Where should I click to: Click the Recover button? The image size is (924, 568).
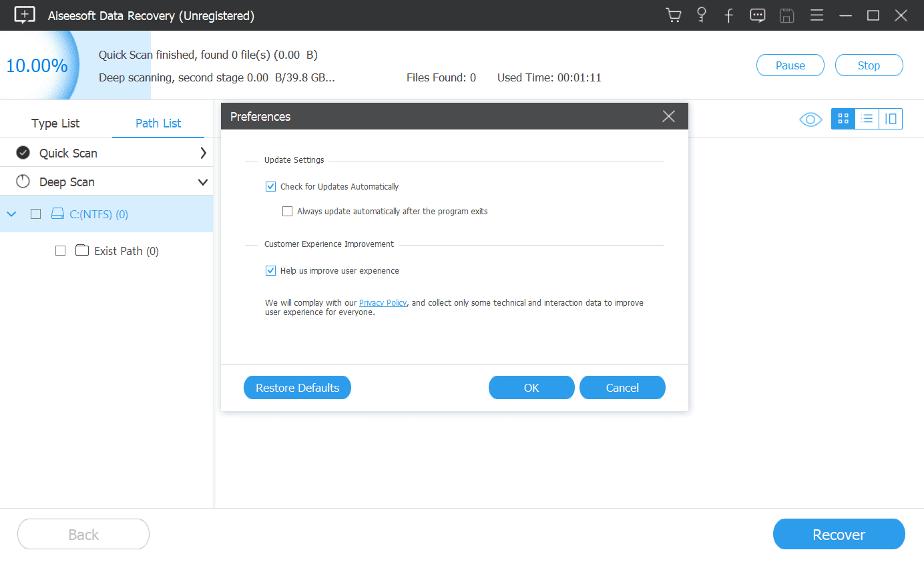pos(839,535)
